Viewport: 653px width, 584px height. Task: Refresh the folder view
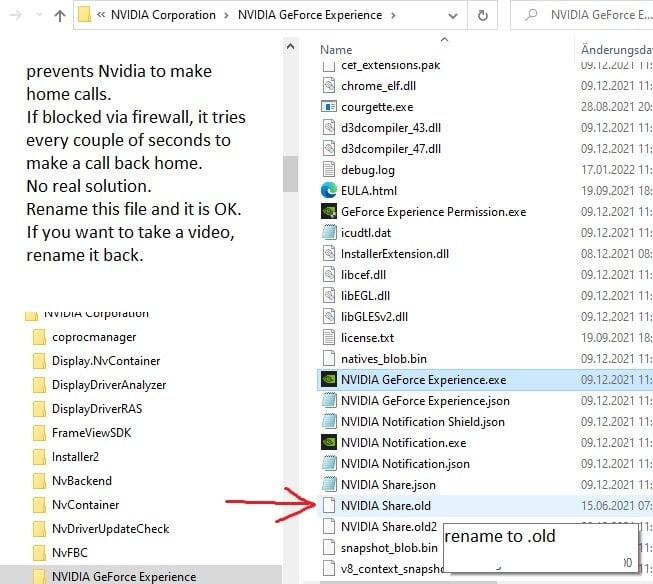483,16
